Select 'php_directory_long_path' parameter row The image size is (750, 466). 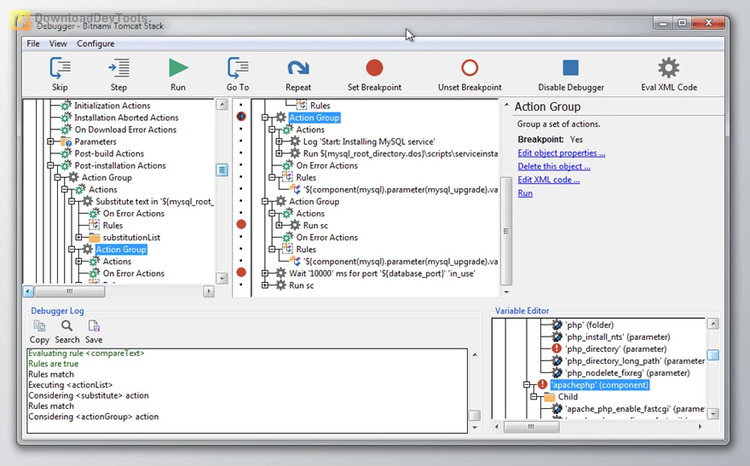[x=635, y=361]
